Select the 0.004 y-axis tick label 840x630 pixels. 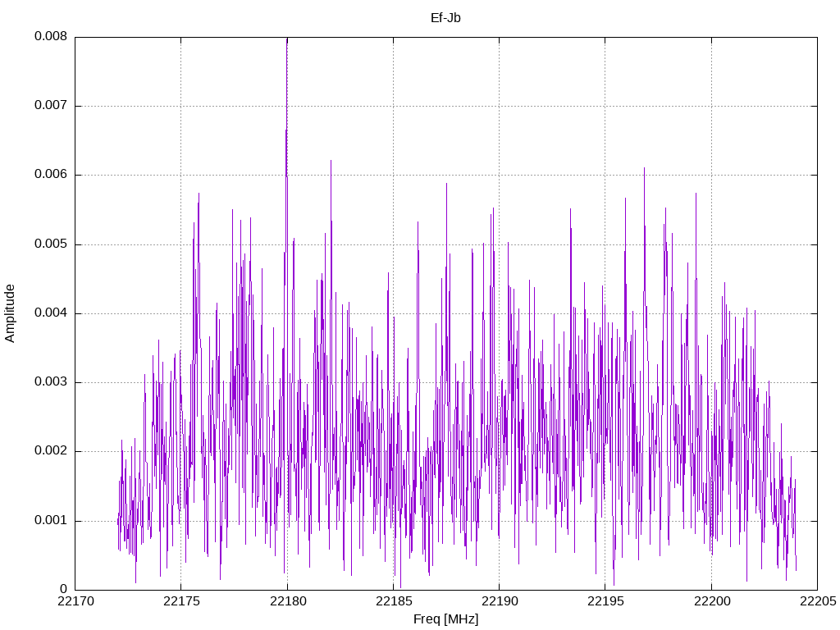pyautogui.click(x=51, y=313)
